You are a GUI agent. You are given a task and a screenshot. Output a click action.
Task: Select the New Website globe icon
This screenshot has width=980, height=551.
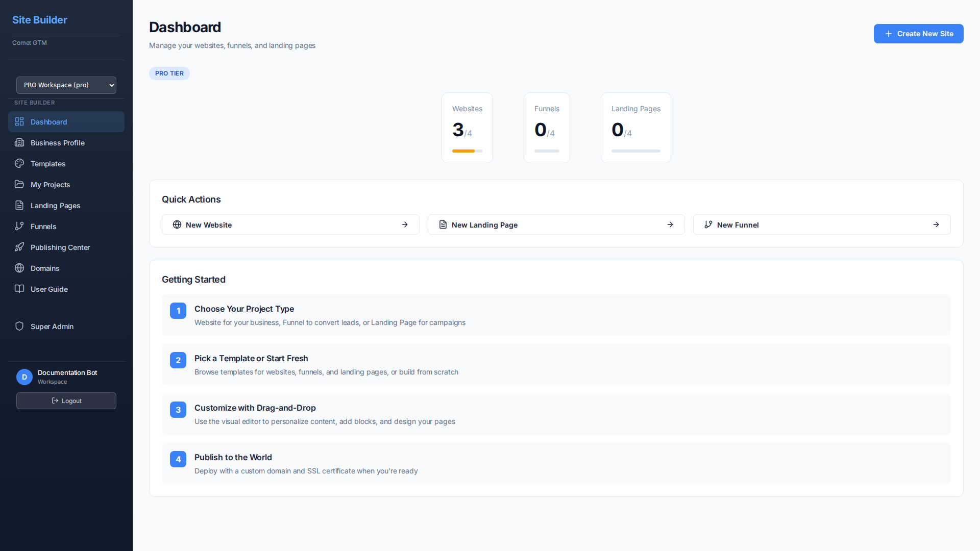pos(177,224)
